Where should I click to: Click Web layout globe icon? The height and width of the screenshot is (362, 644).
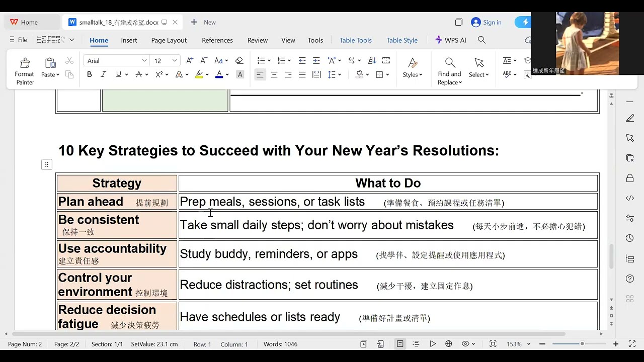(449, 344)
